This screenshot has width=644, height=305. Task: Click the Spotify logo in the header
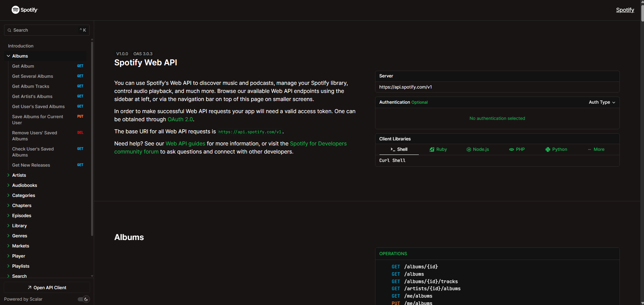click(25, 10)
